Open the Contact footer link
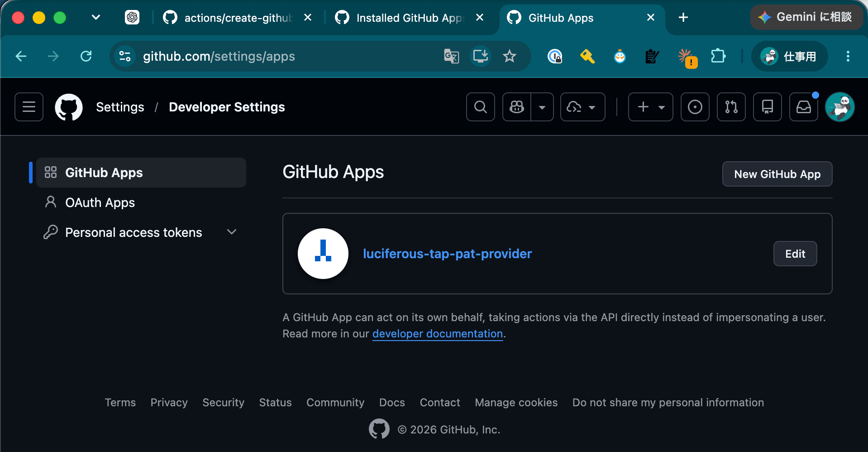This screenshot has width=868, height=452. pyautogui.click(x=440, y=403)
